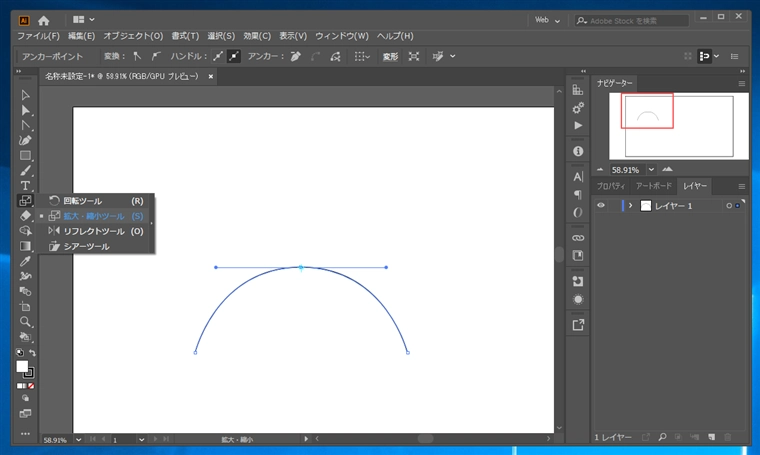Set stroke or fill to None
This screenshot has width=760, height=455.
coord(31,386)
